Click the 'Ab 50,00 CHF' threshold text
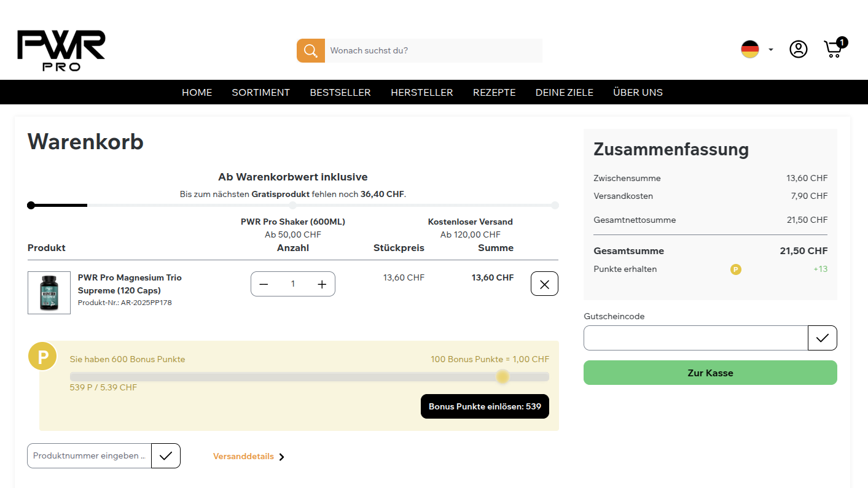868x488 pixels. tap(293, 234)
